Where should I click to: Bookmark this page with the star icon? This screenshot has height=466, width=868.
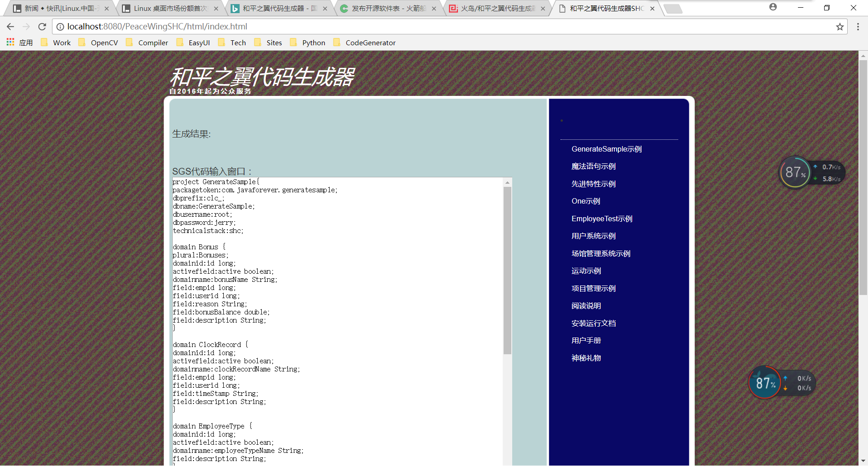point(840,27)
